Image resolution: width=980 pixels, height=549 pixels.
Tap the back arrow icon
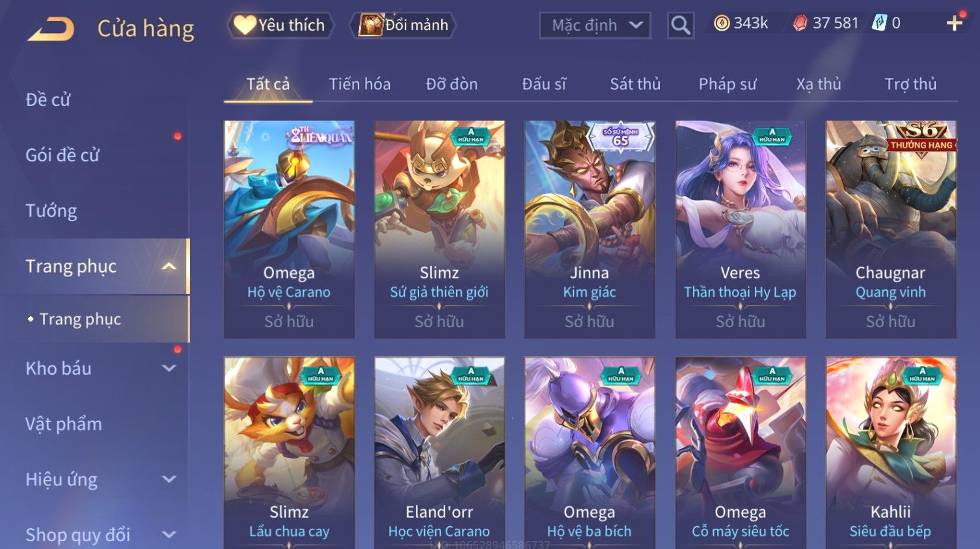click(51, 29)
